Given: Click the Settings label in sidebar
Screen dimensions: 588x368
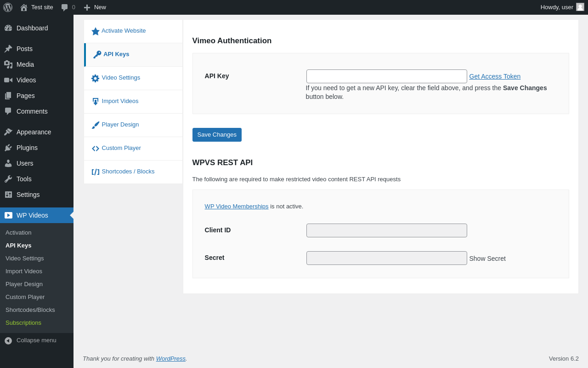Looking at the screenshot, I should 28,195.
